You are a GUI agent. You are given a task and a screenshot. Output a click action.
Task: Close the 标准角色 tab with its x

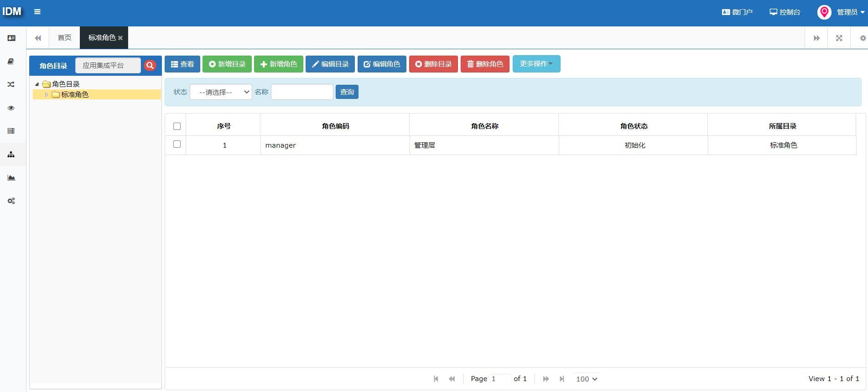tap(120, 38)
